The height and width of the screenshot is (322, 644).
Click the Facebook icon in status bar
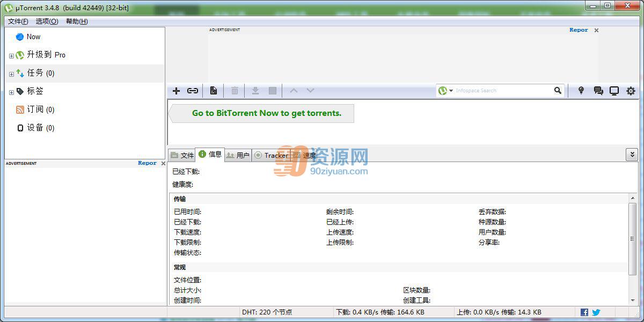click(584, 312)
